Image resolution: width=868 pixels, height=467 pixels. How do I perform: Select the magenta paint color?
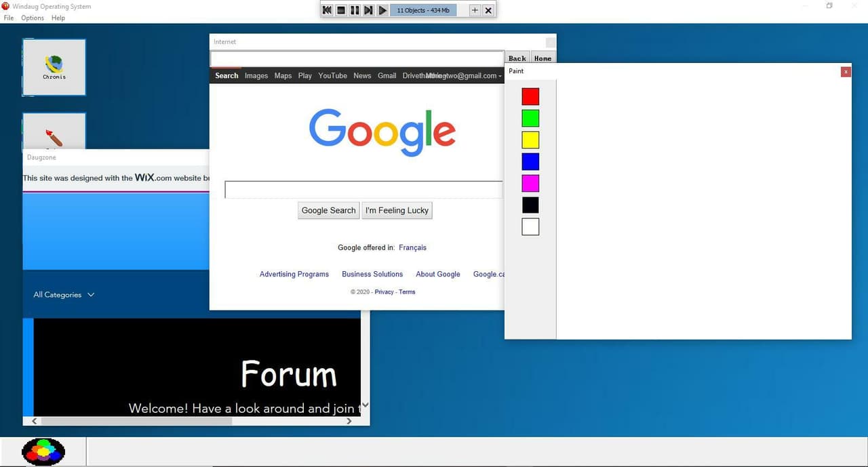tap(530, 183)
